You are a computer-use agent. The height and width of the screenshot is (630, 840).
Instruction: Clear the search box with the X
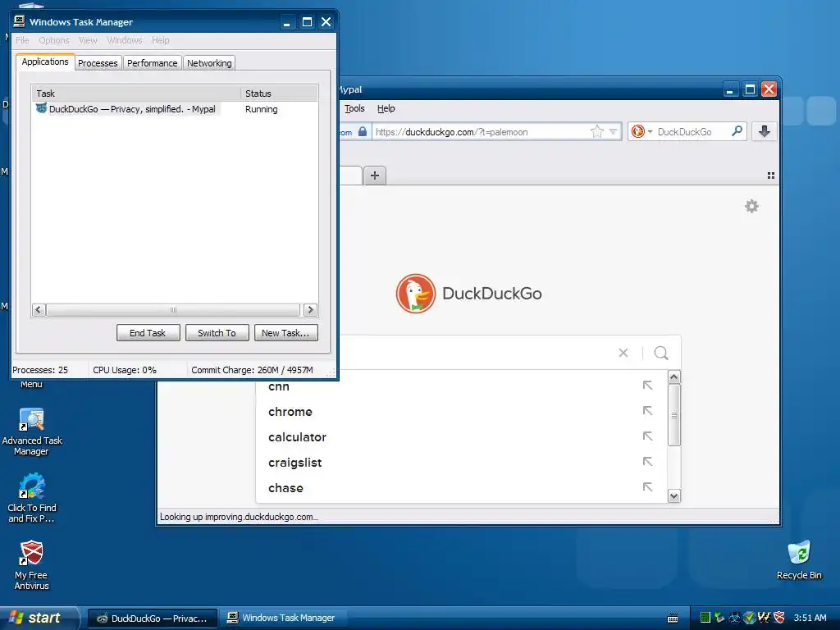pos(623,353)
